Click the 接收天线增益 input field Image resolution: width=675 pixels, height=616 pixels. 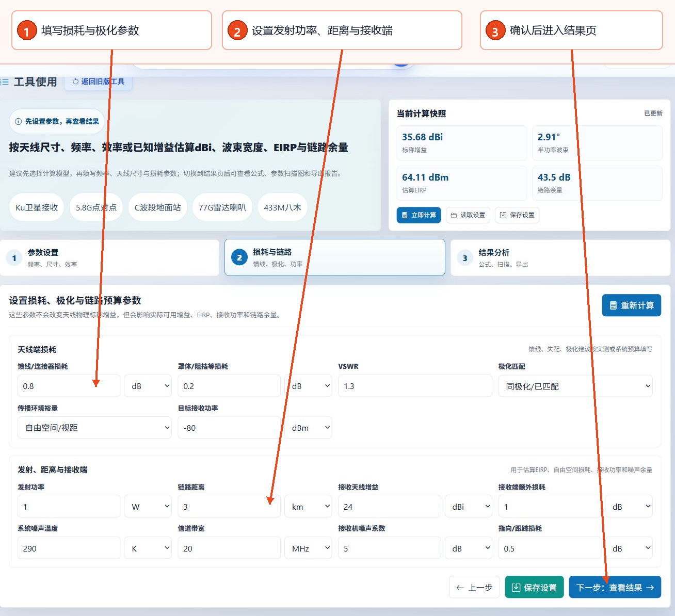390,507
